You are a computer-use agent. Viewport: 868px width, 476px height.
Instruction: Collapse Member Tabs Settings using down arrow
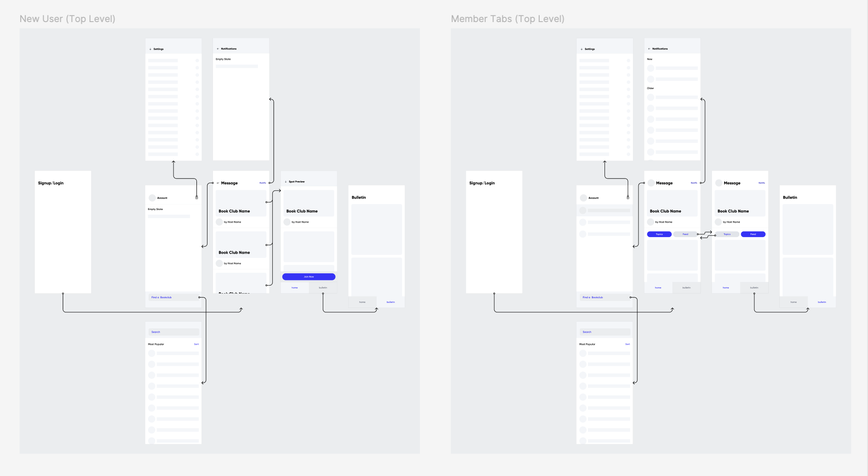click(x=582, y=49)
